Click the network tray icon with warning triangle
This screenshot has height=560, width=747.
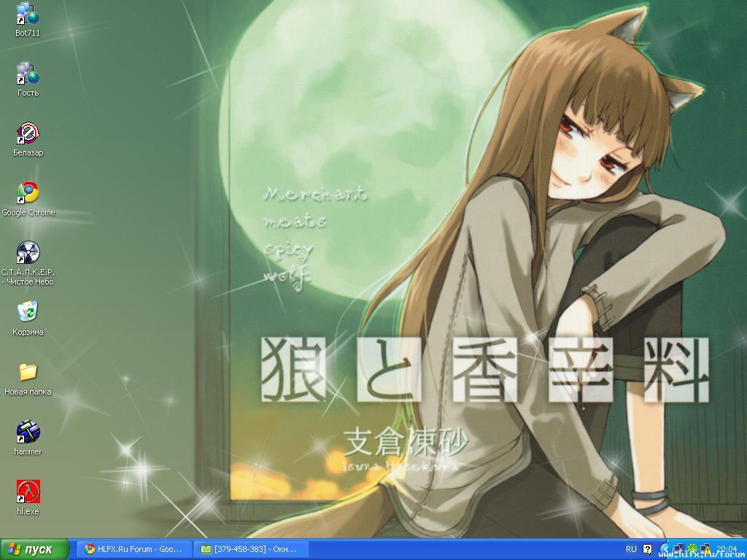[706, 550]
